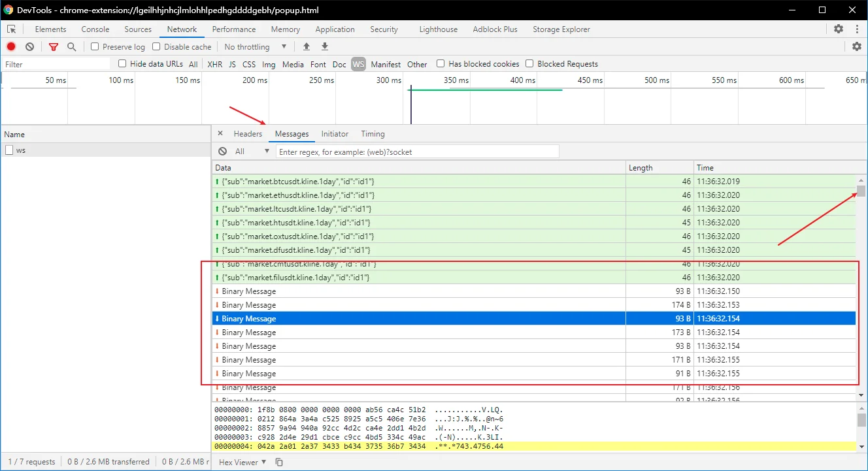The height and width of the screenshot is (471, 868).
Task: Show All request types filter
Action: [193, 64]
